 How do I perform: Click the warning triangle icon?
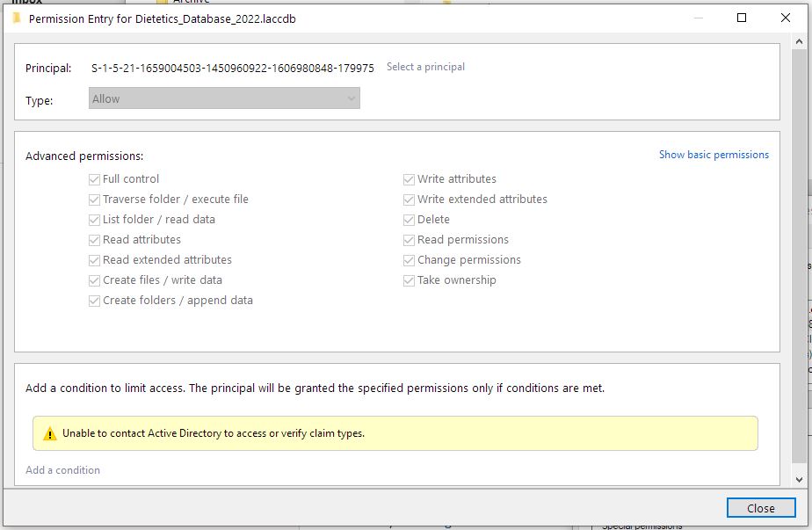point(50,433)
